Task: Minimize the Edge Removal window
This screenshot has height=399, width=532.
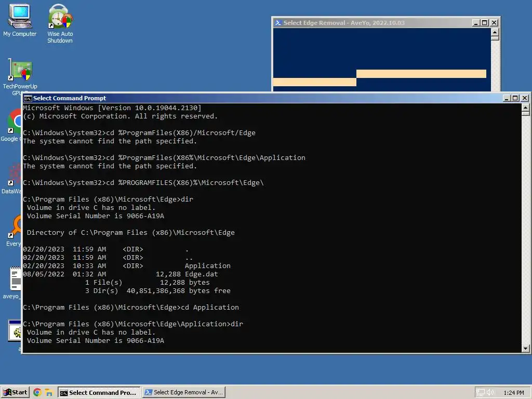Action: point(476,23)
